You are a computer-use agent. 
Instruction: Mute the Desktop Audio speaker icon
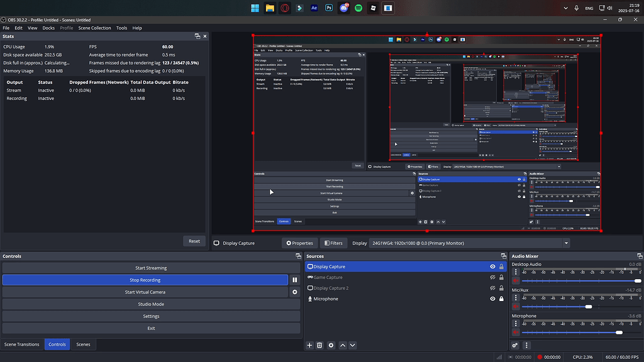pos(516,281)
